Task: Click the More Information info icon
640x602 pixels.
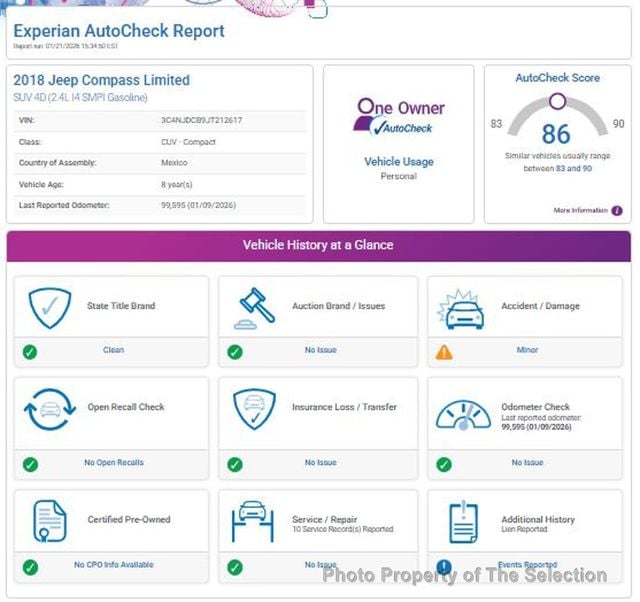Action: pos(617,211)
